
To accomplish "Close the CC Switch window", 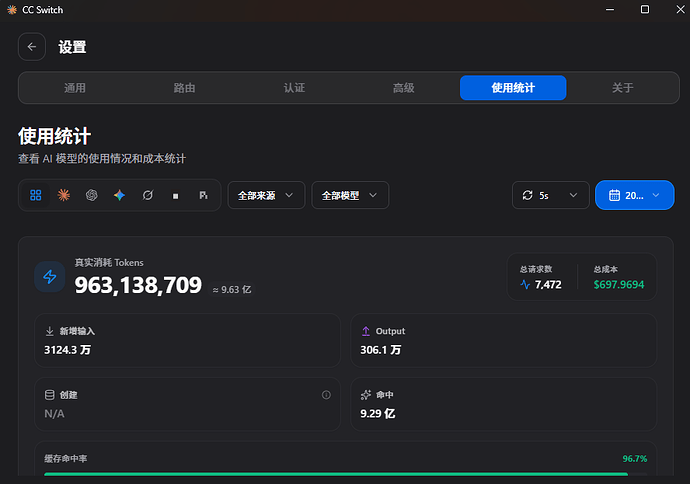I will pos(680,10).
